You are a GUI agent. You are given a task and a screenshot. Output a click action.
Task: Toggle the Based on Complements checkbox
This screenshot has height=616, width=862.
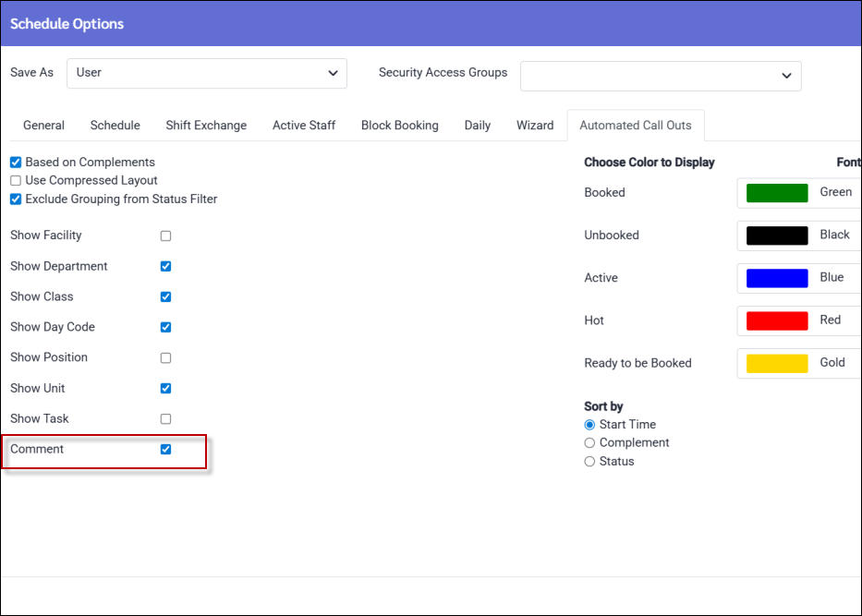point(16,163)
